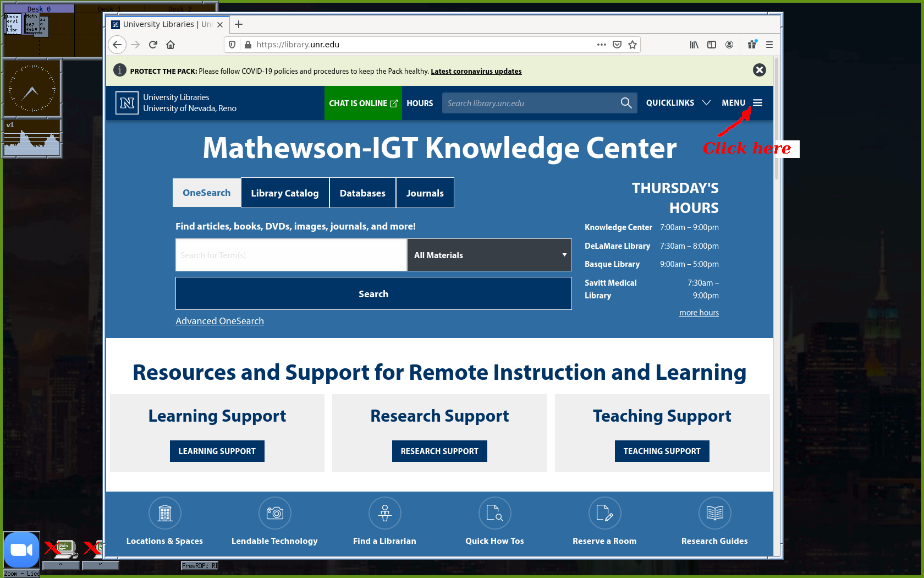Select the Databases tab
924x578 pixels.
click(362, 193)
